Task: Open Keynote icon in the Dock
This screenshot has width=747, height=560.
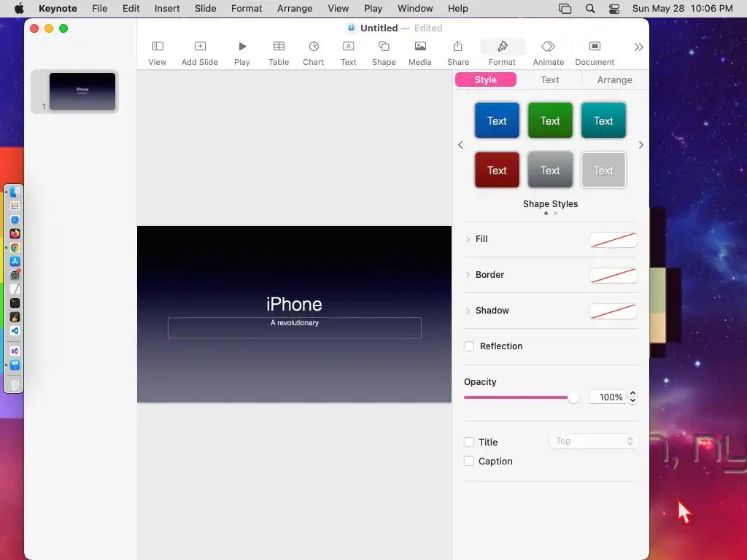Action: (x=15, y=365)
